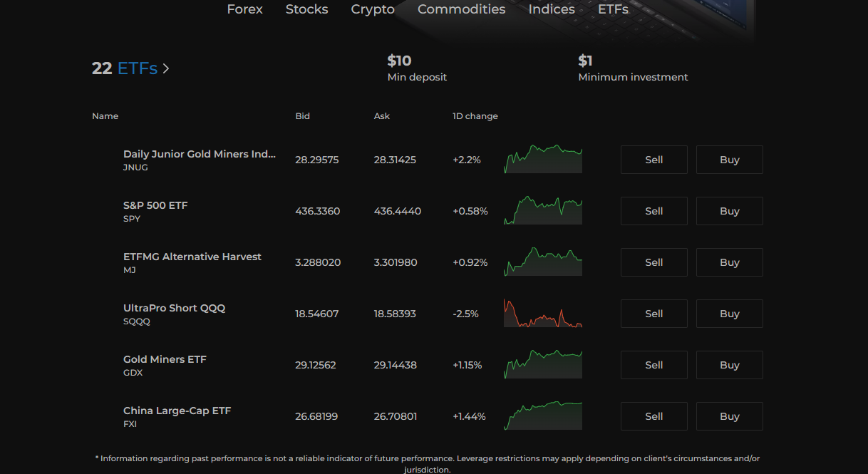View the red SQQQ sparkline chart
Image resolution: width=868 pixels, height=474 pixels.
[x=543, y=313]
